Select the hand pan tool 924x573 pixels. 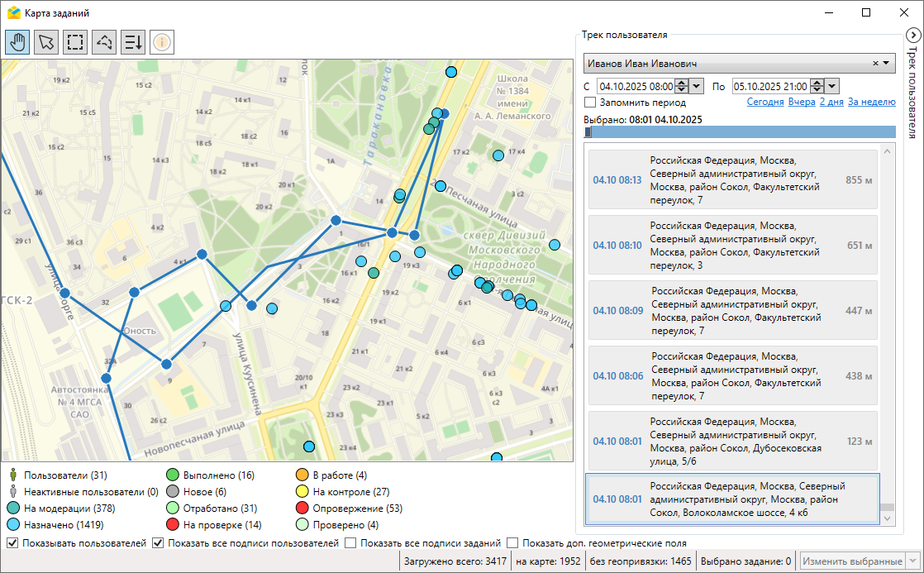click(x=17, y=41)
